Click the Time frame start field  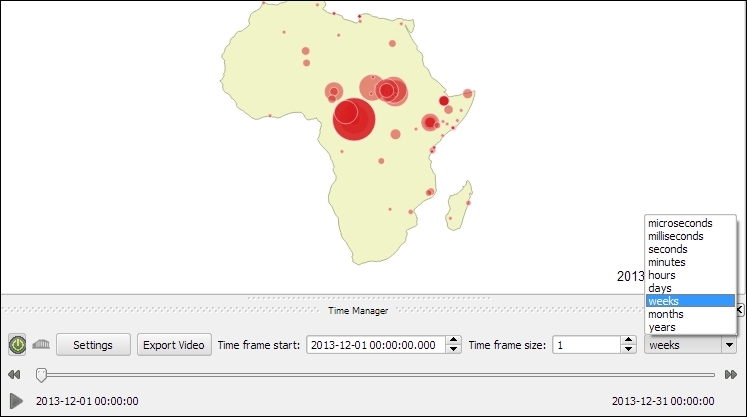pos(376,345)
